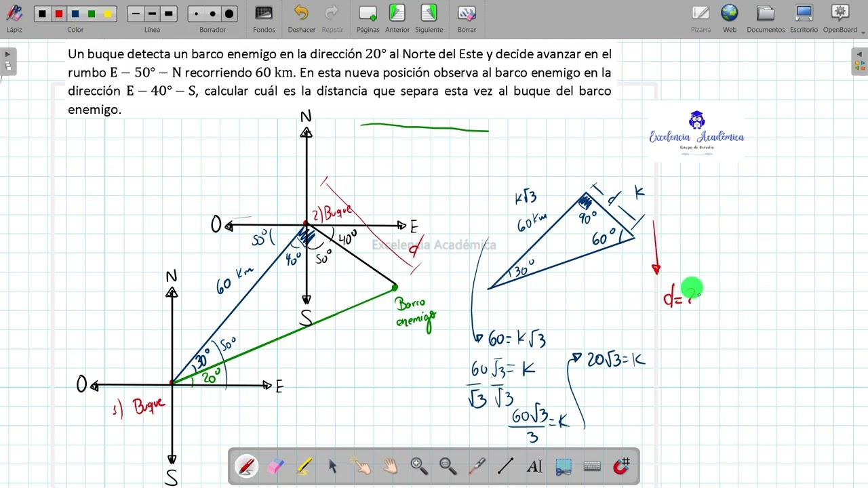Click the Repetir redo arrow

[332, 18]
